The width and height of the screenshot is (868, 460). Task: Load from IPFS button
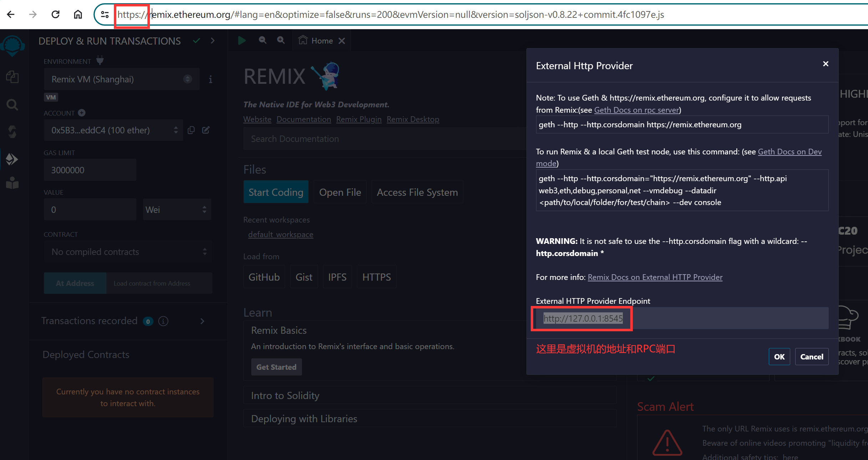coord(337,277)
